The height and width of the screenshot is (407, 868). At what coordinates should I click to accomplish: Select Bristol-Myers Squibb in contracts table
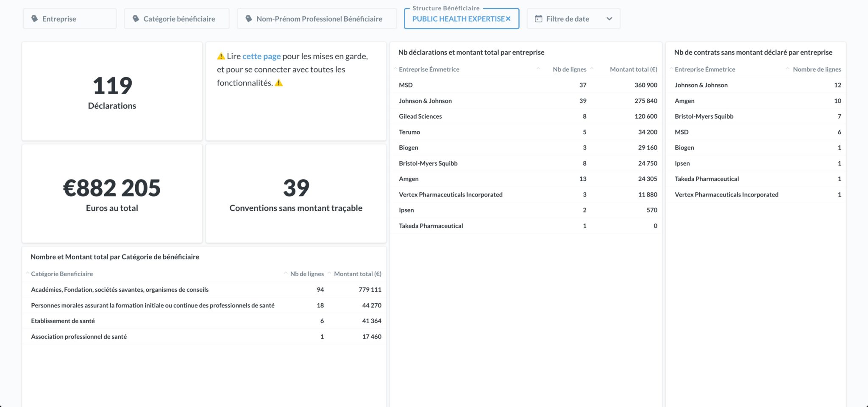click(756, 116)
